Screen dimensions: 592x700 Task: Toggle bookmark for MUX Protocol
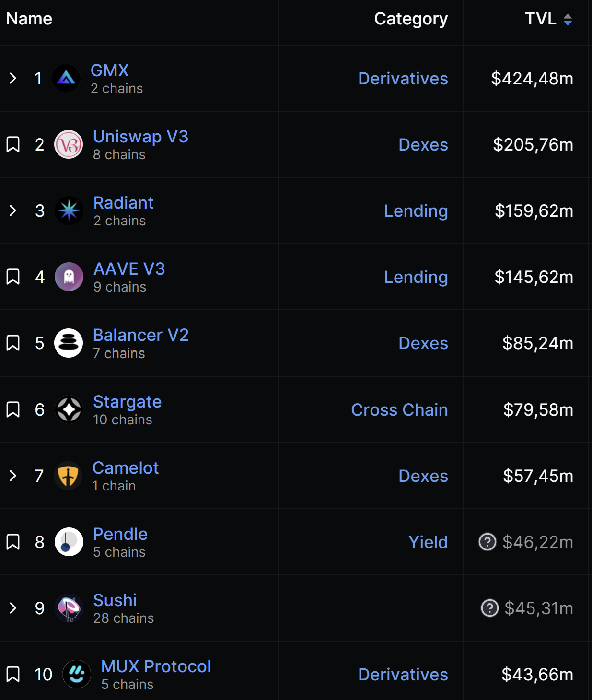click(13, 674)
